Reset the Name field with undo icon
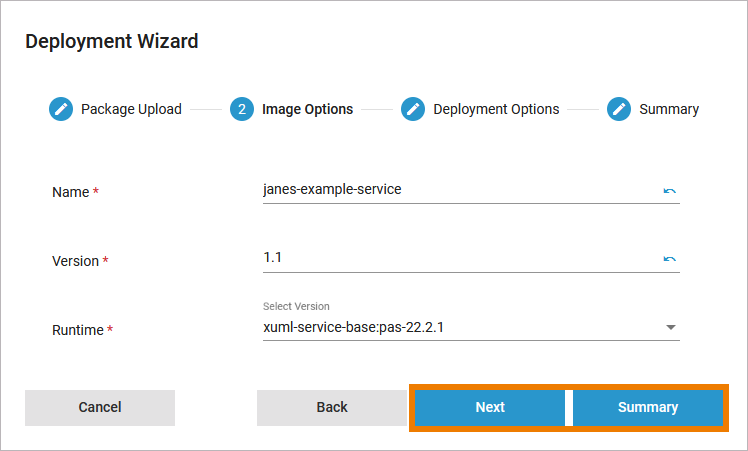This screenshot has width=748, height=451. (x=669, y=190)
